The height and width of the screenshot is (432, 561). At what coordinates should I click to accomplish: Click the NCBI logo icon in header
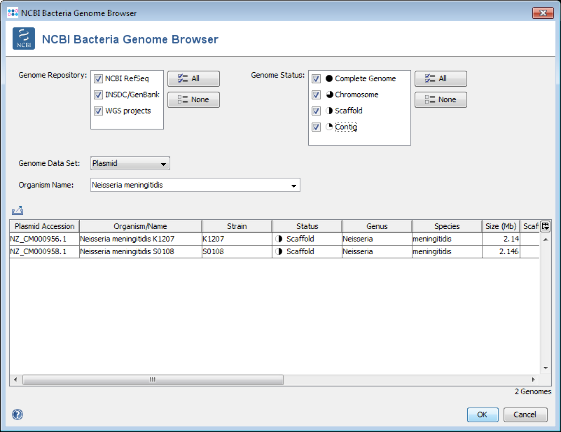tap(24, 39)
